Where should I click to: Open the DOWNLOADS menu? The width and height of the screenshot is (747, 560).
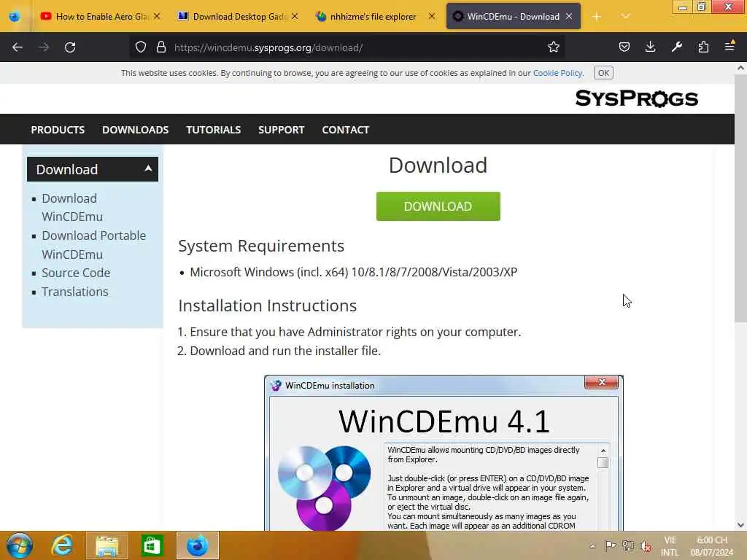pos(135,130)
